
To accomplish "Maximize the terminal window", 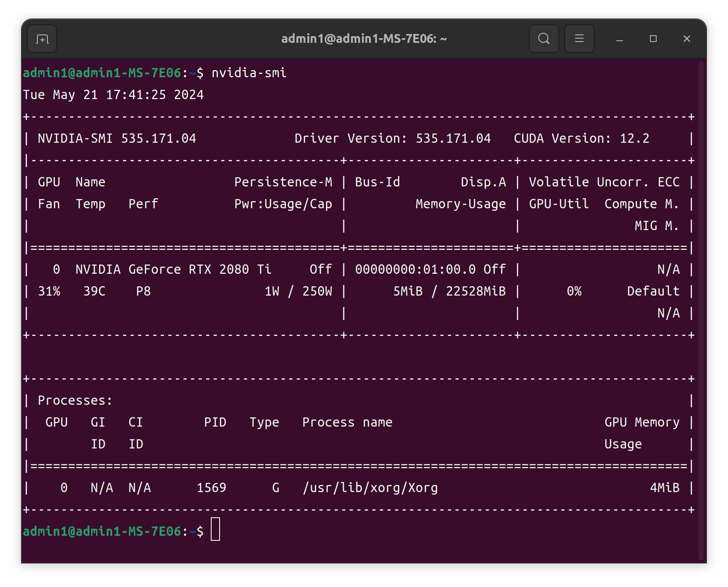I will click(653, 39).
